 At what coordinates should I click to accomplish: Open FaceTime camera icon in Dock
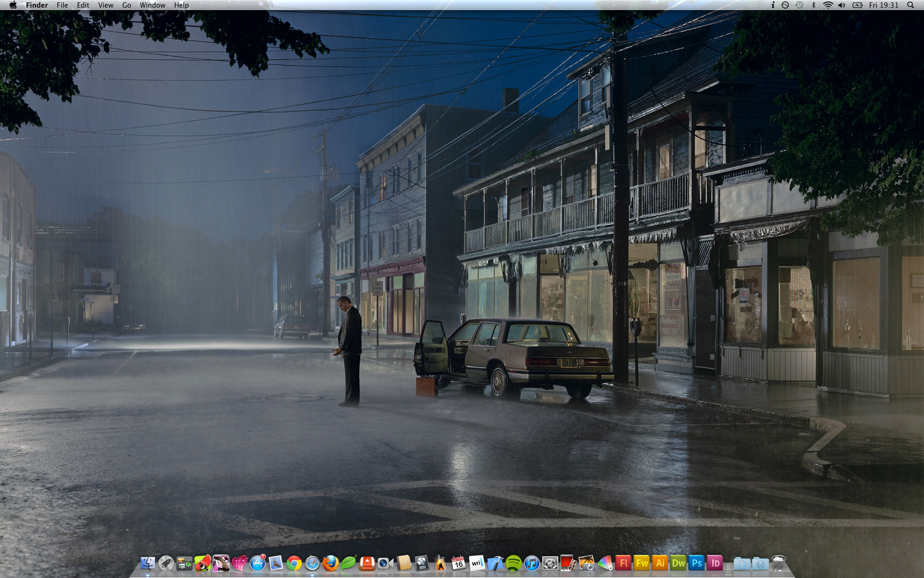pos(385,563)
